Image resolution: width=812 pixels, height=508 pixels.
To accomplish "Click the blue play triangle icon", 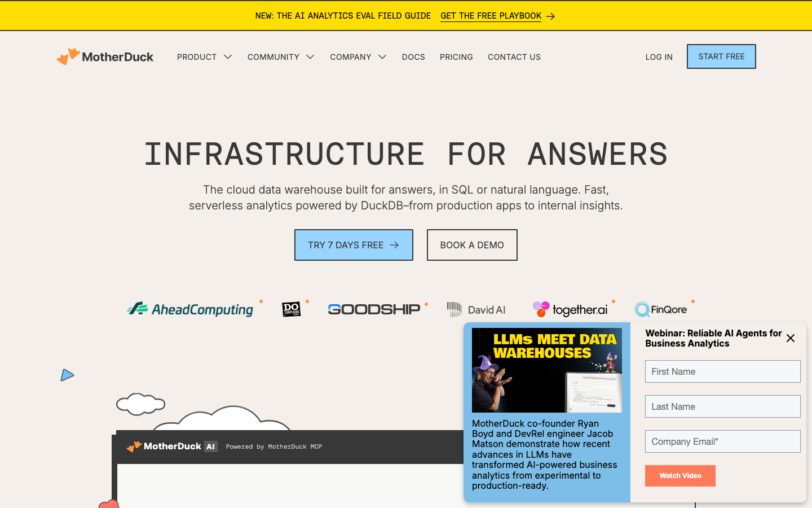I will click(67, 375).
